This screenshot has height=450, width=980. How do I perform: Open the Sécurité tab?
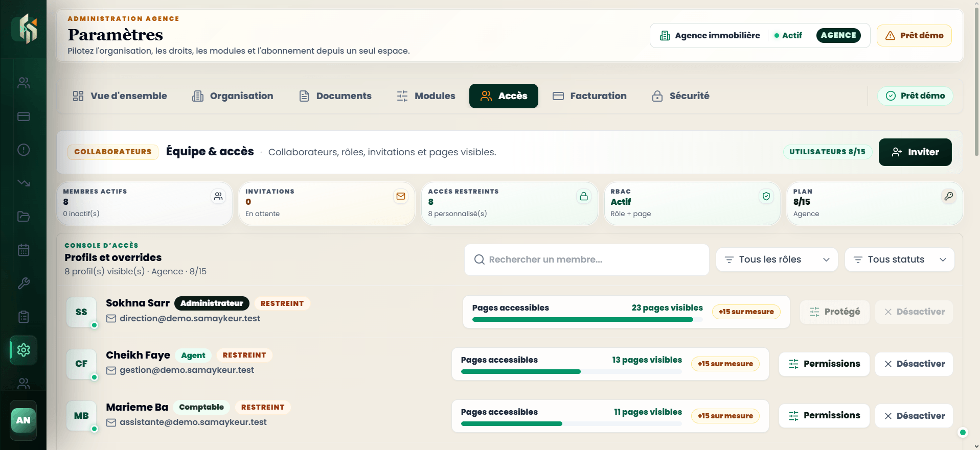coord(680,96)
